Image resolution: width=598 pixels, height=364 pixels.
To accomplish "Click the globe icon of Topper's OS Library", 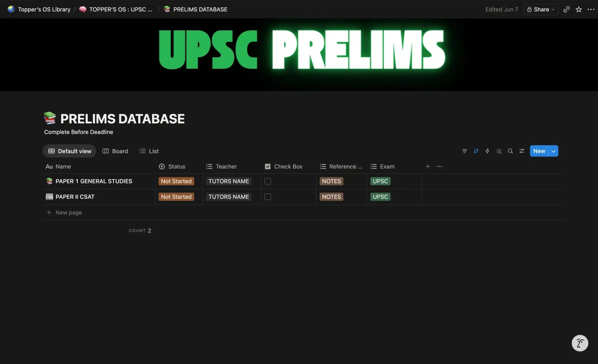I will point(11,10).
